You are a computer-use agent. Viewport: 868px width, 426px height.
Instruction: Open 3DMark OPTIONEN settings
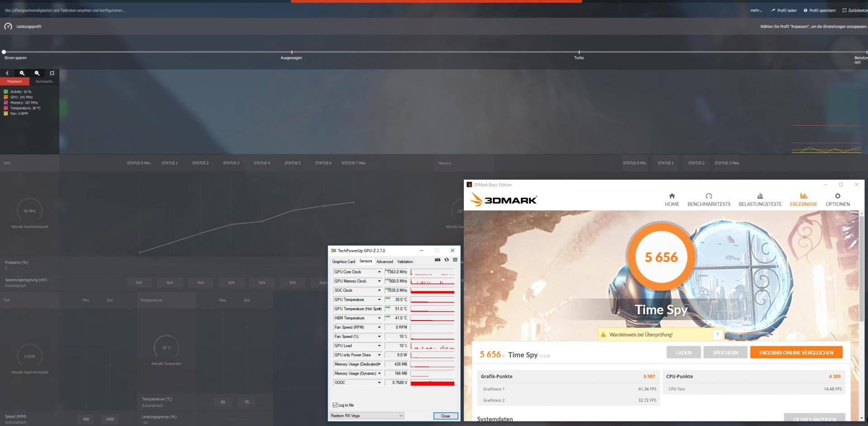tap(838, 199)
